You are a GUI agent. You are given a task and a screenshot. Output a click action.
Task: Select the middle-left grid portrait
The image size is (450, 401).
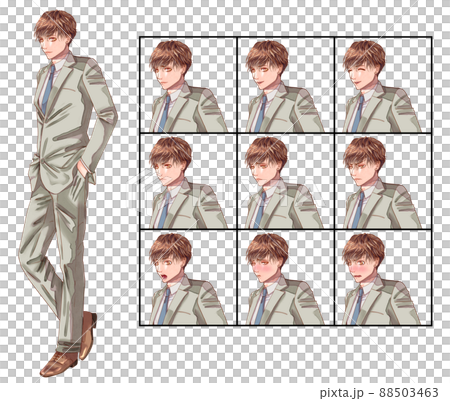(188, 181)
